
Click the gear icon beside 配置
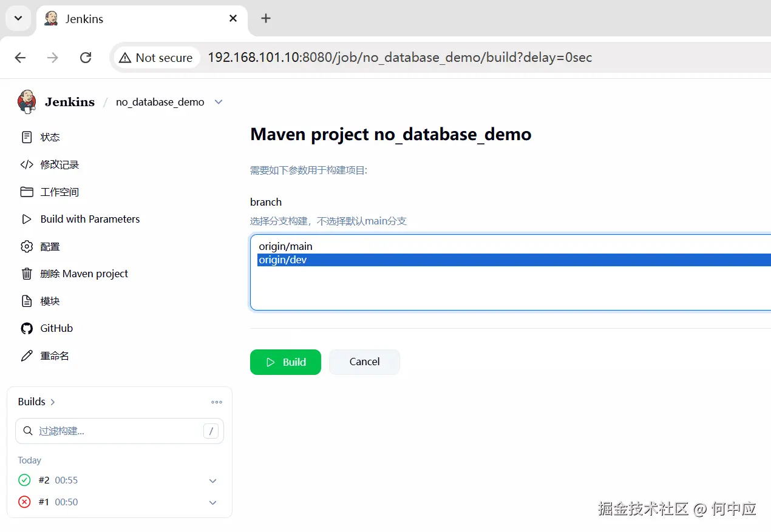coord(27,246)
